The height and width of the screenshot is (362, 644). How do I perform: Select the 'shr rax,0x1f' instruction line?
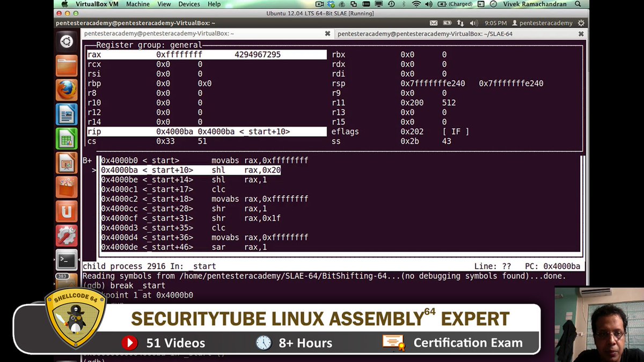[x=191, y=219]
